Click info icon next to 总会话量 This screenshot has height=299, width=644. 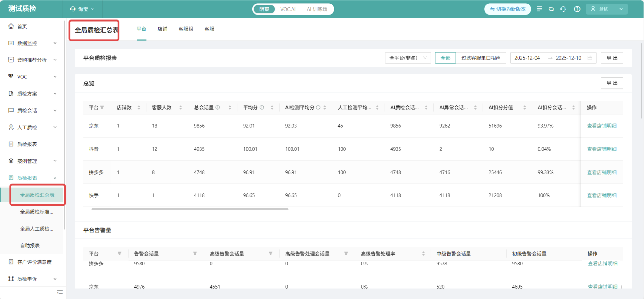click(x=218, y=108)
